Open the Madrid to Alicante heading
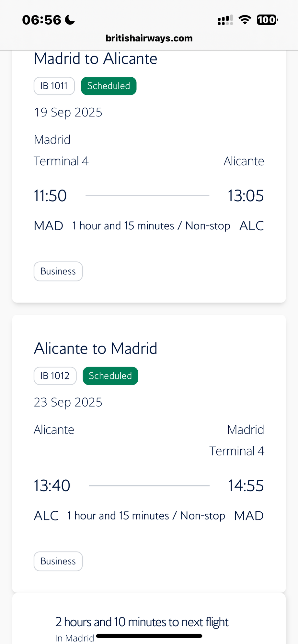The width and height of the screenshot is (298, 644). [96, 59]
